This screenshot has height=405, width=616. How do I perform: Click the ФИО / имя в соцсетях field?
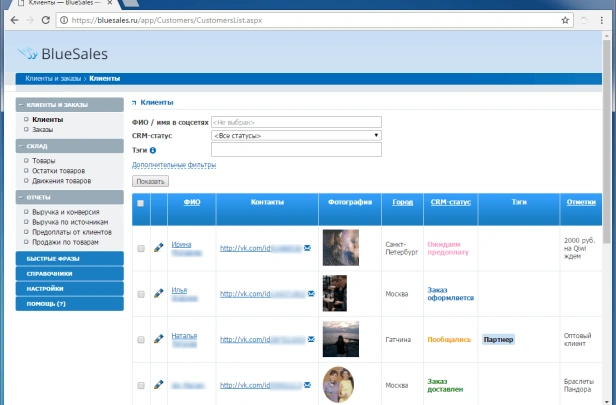tap(296, 121)
